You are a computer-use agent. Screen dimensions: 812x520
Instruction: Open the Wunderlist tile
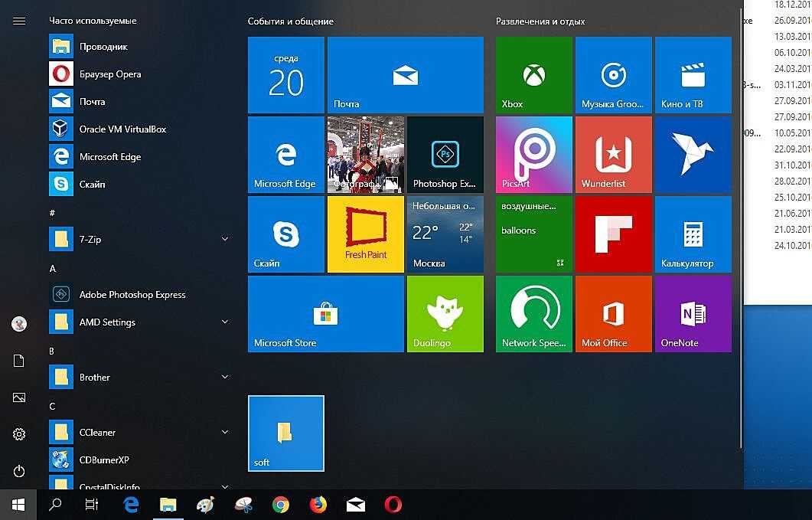point(614,155)
